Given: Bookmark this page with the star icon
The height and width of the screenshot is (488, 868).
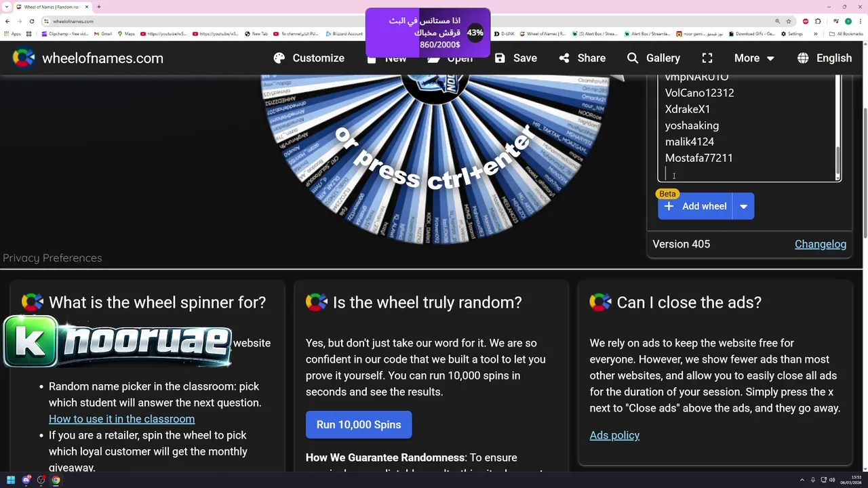Looking at the screenshot, I should (789, 21).
